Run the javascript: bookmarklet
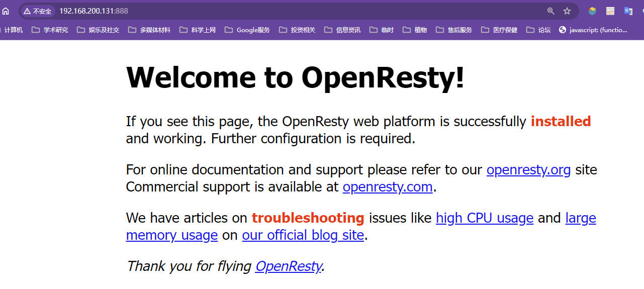Screen dimensions: 644x289 click(593, 30)
